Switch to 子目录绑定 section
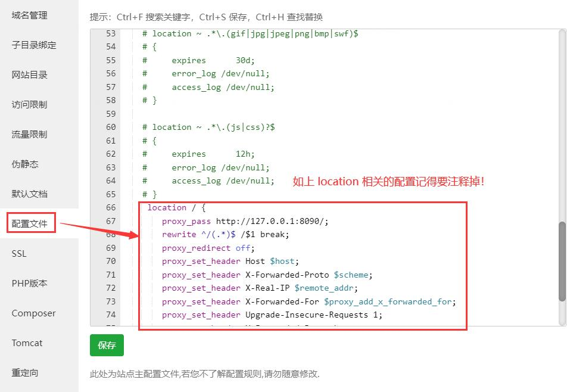 coord(34,45)
